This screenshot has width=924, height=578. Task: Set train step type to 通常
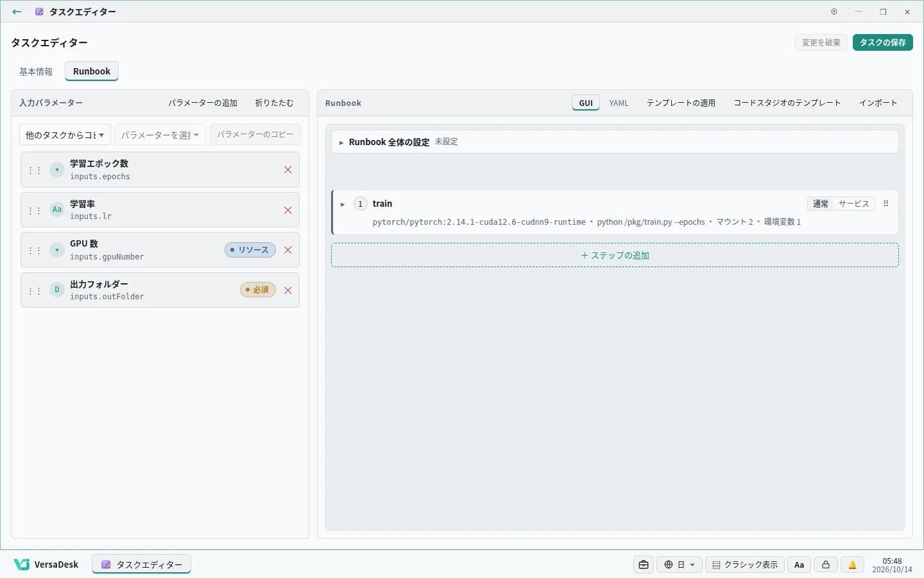click(821, 204)
